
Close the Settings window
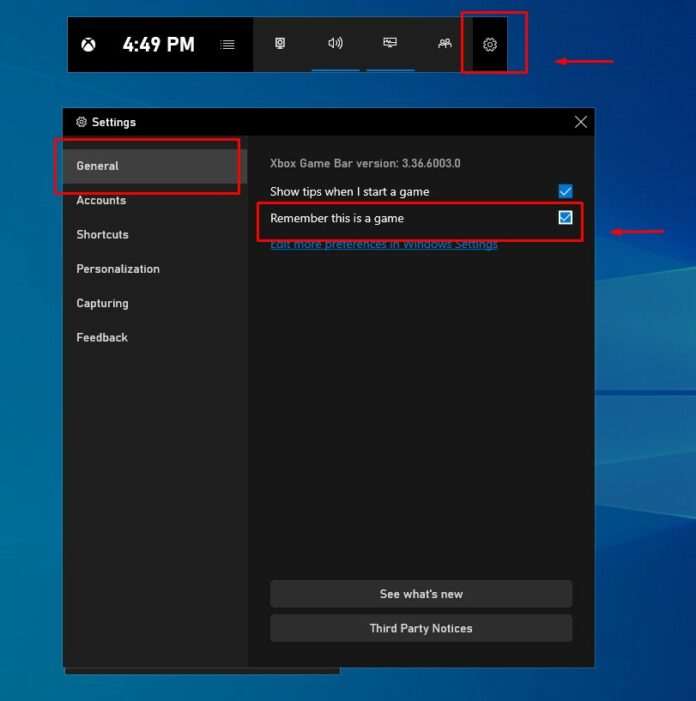click(x=581, y=122)
